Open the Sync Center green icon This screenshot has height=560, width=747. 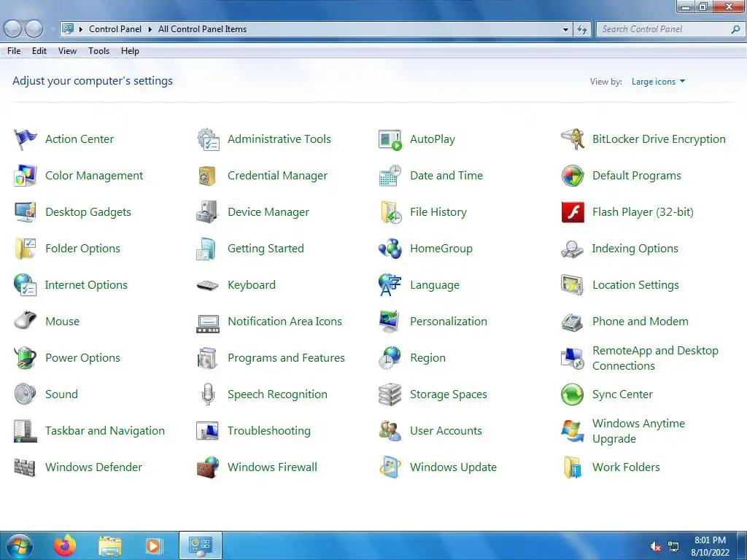coord(572,394)
